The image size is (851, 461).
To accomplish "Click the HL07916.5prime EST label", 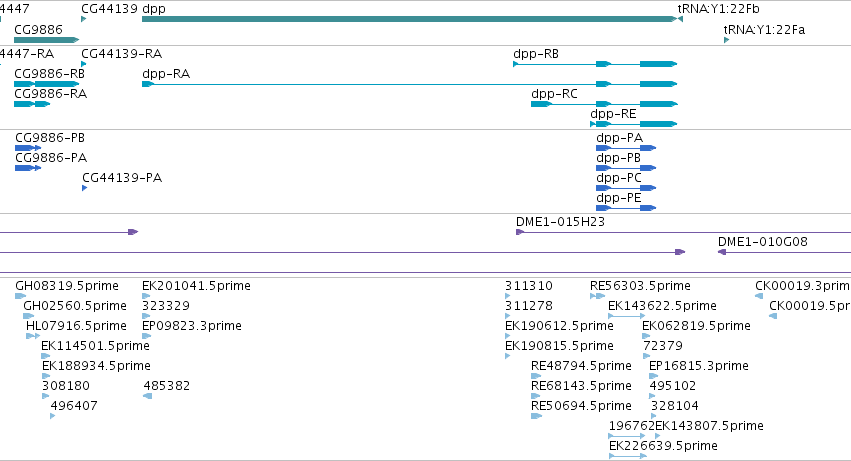I will [x=76, y=326].
